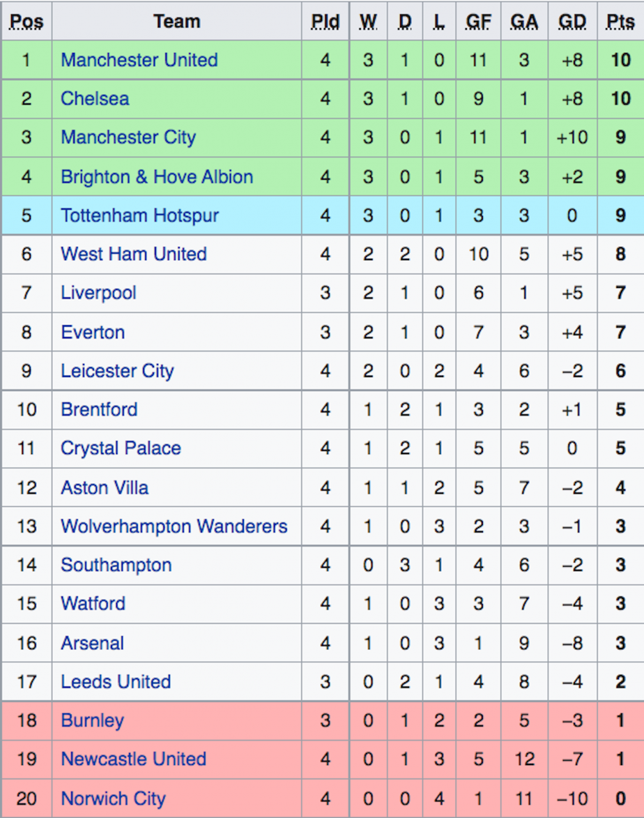
Task: Select the Leicester City link
Action: click(117, 371)
